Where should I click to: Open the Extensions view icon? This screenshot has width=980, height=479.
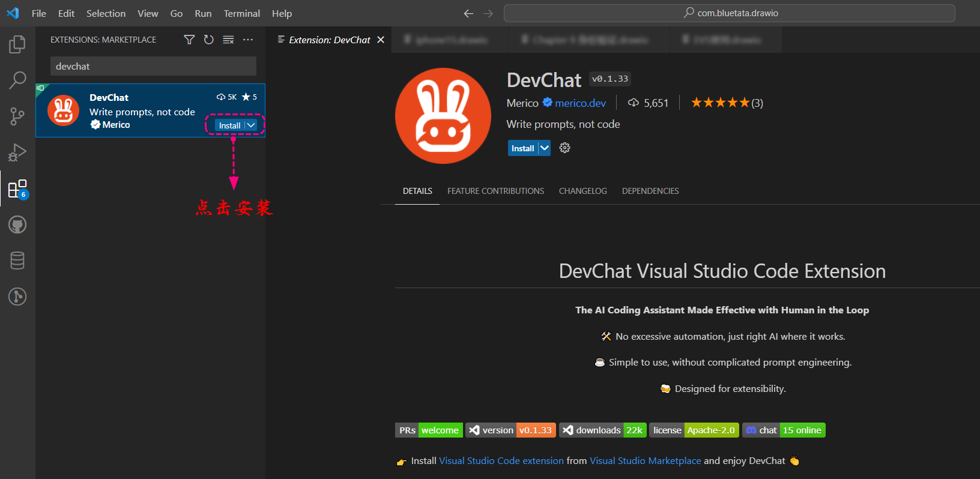pyautogui.click(x=17, y=188)
